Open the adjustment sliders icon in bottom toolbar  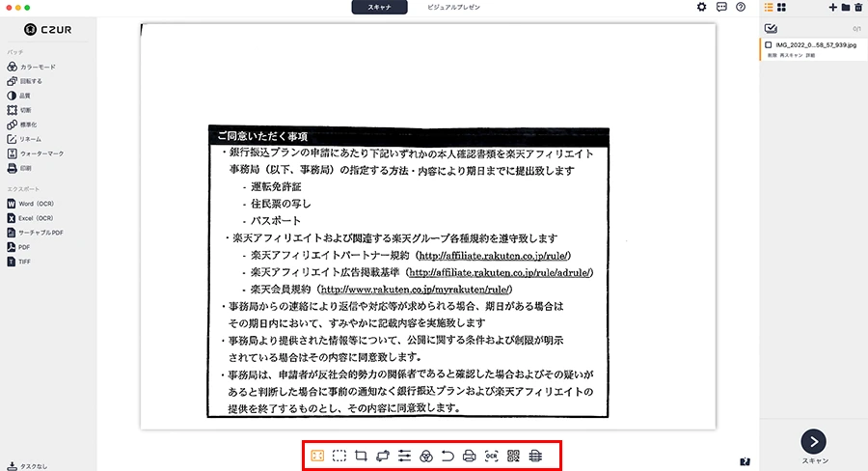tap(405, 456)
